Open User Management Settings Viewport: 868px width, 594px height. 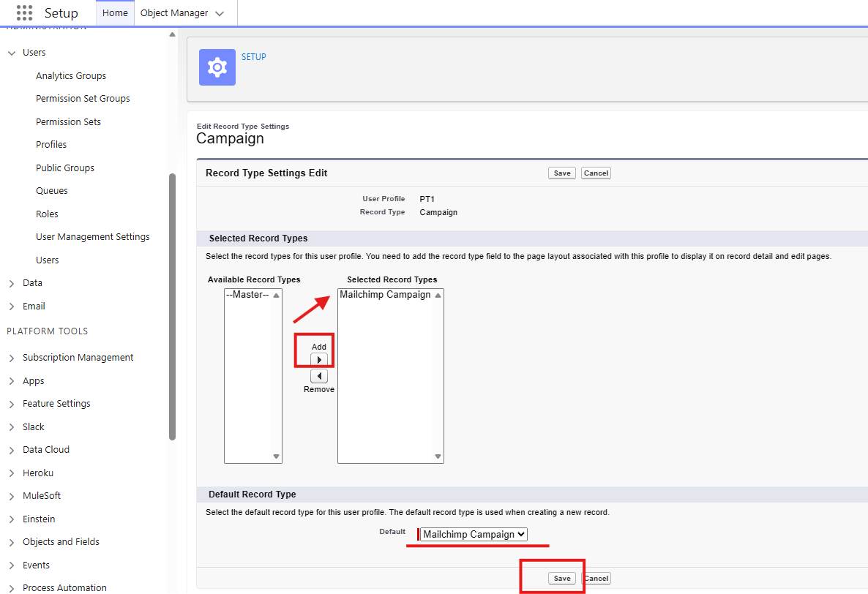[93, 237]
